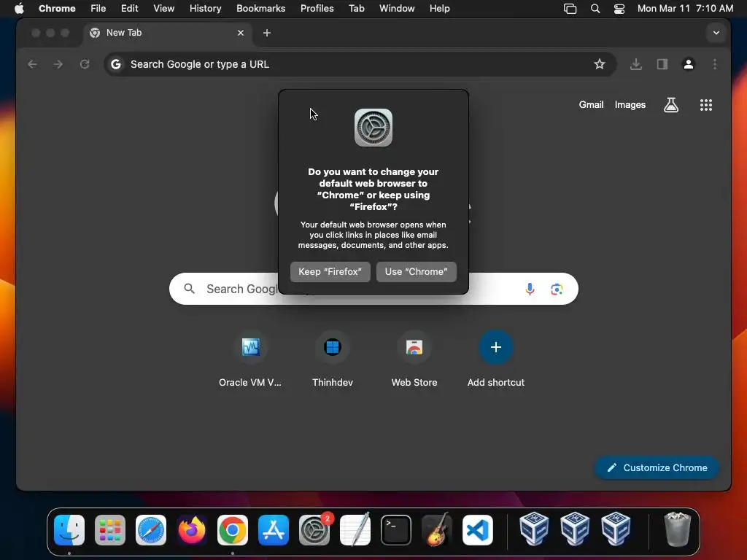Open the Edit menu
Viewport: 747px width, 560px height.
(130, 9)
